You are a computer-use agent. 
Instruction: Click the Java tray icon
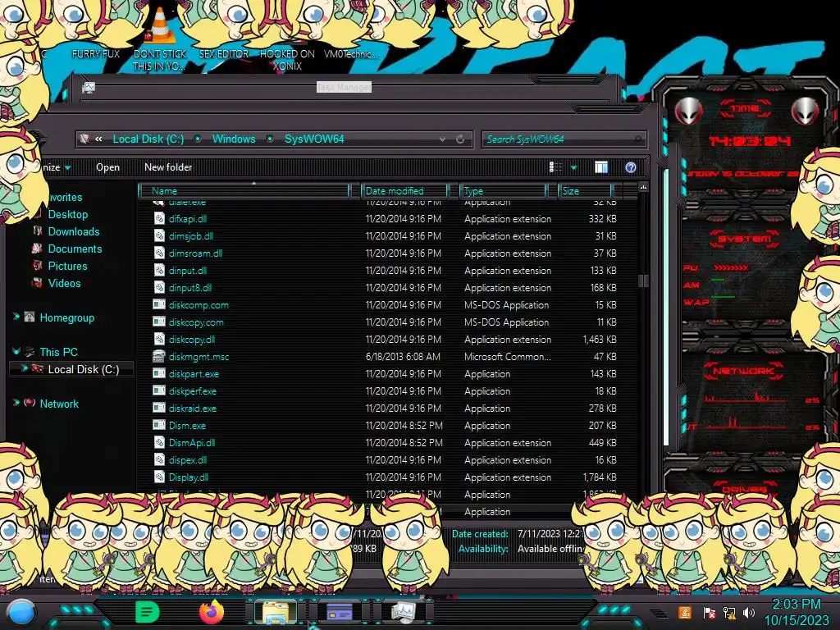tap(685, 613)
